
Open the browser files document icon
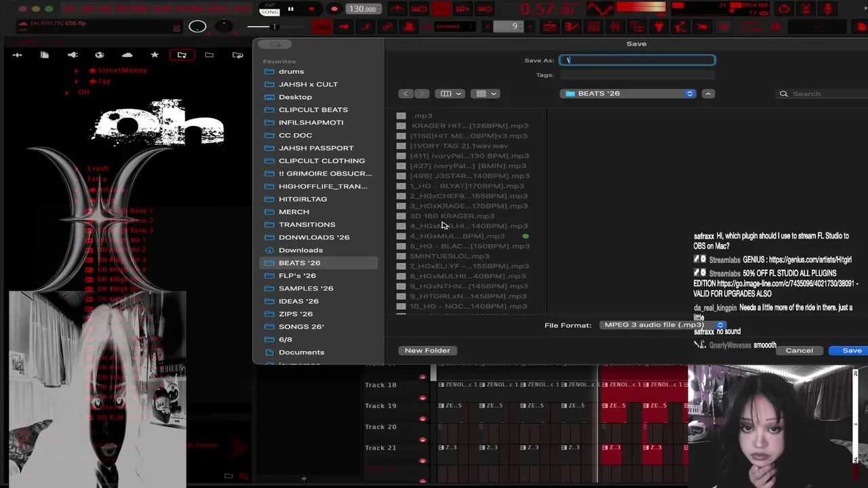(45, 55)
